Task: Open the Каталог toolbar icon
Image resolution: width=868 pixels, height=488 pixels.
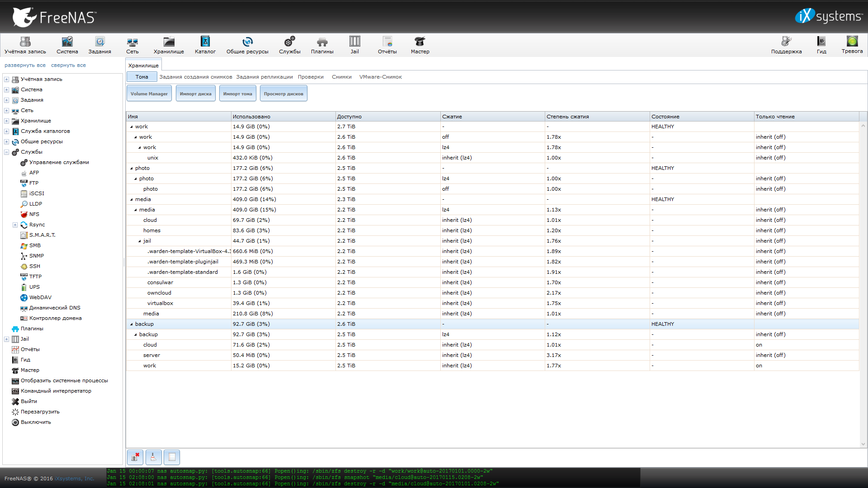Action: [x=205, y=45]
